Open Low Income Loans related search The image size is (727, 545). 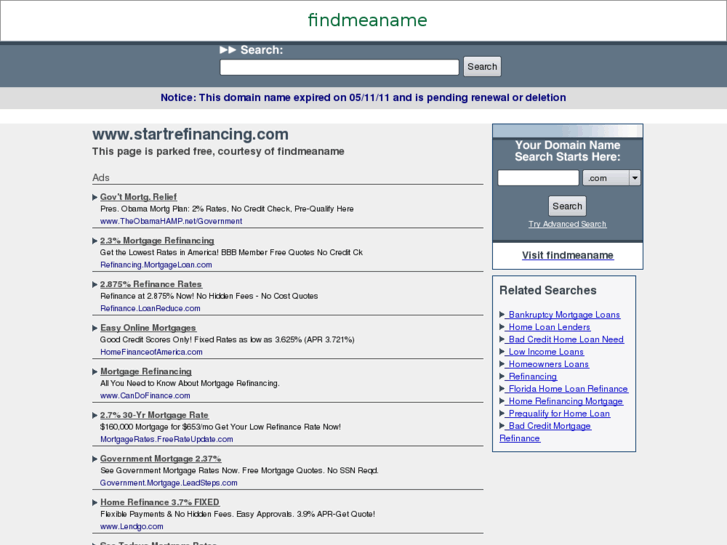click(546, 352)
